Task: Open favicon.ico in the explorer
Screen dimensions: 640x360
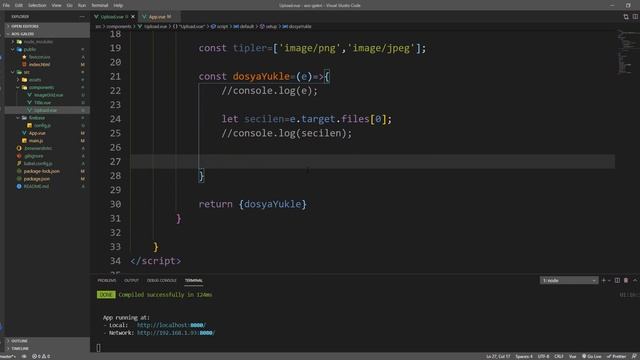Action: (39, 57)
